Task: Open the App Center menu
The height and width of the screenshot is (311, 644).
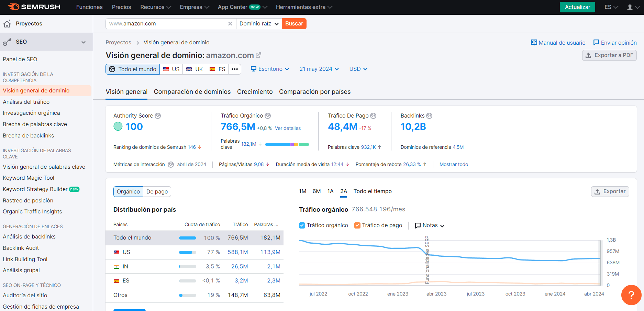Action: [x=242, y=7]
